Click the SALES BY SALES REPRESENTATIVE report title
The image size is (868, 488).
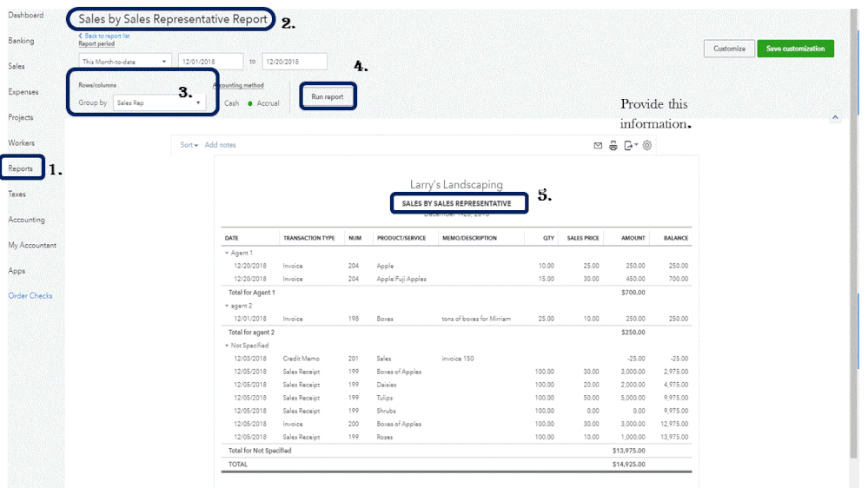click(457, 203)
